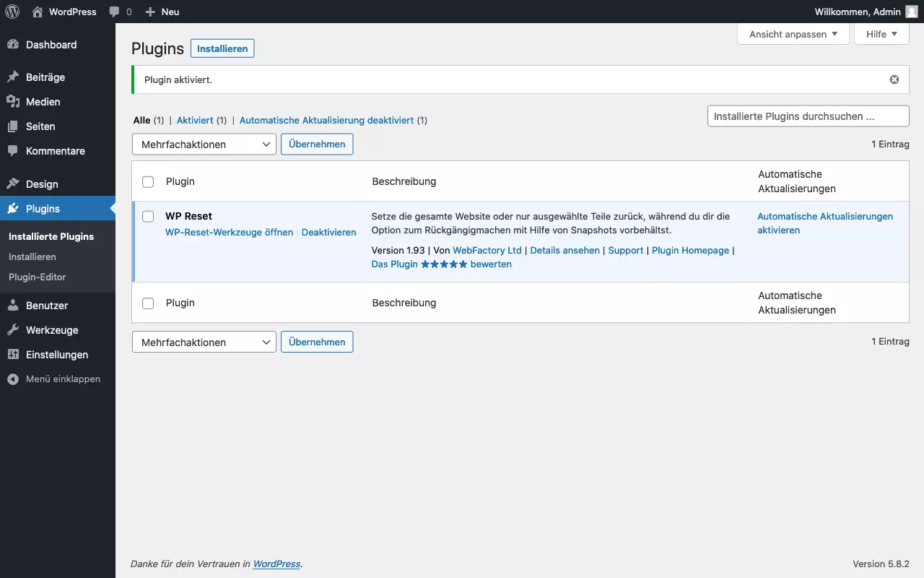Open the Support link
The width and height of the screenshot is (924, 578).
coord(626,251)
